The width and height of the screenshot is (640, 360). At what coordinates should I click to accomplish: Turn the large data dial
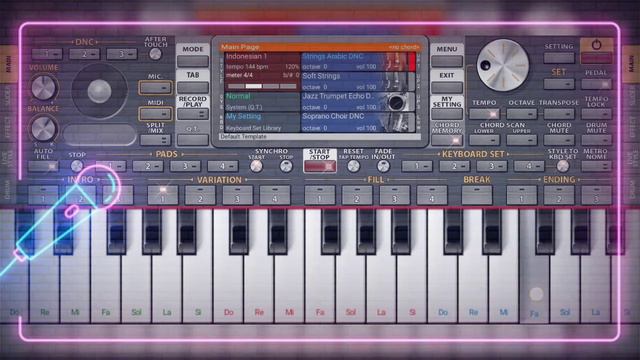[x=503, y=65]
